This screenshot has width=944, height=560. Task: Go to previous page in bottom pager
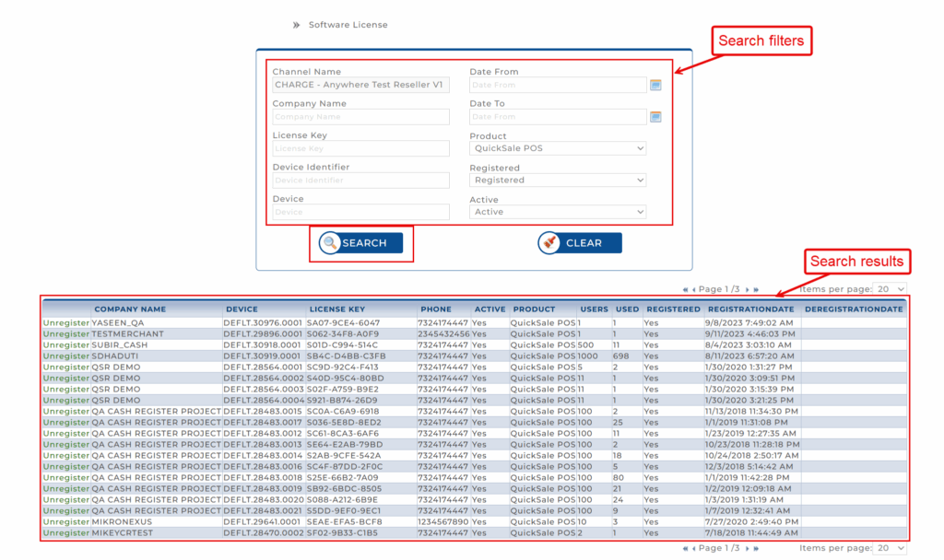693,548
